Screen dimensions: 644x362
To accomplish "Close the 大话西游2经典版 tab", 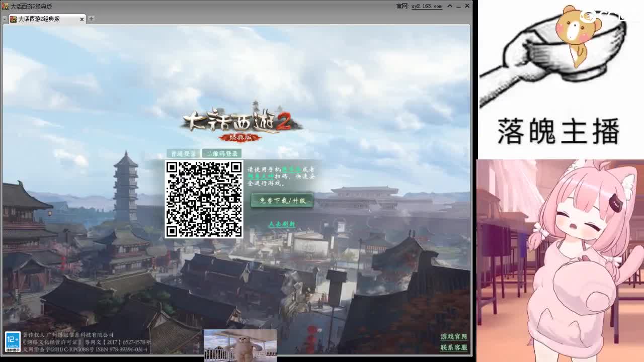I will pyautogui.click(x=82, y=19).
